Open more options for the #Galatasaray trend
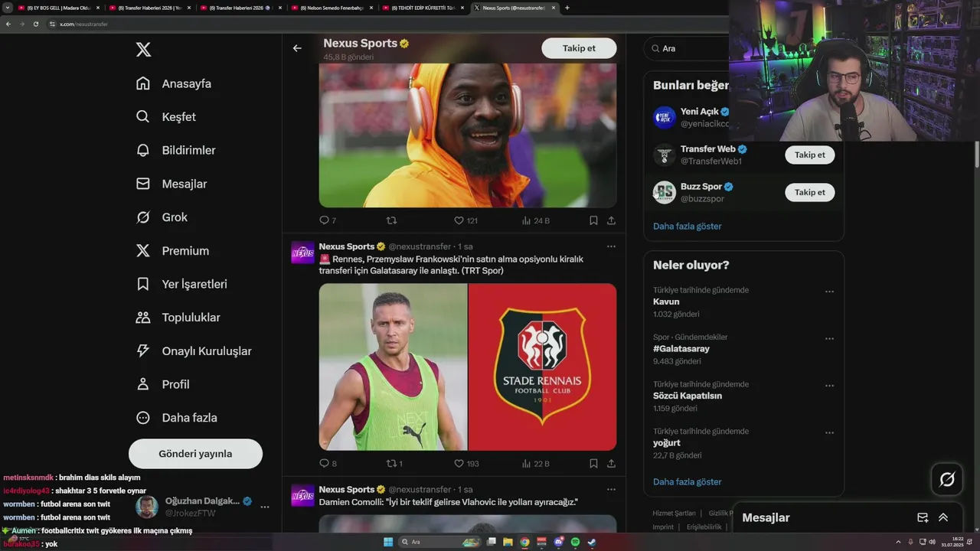 [829, 338]
